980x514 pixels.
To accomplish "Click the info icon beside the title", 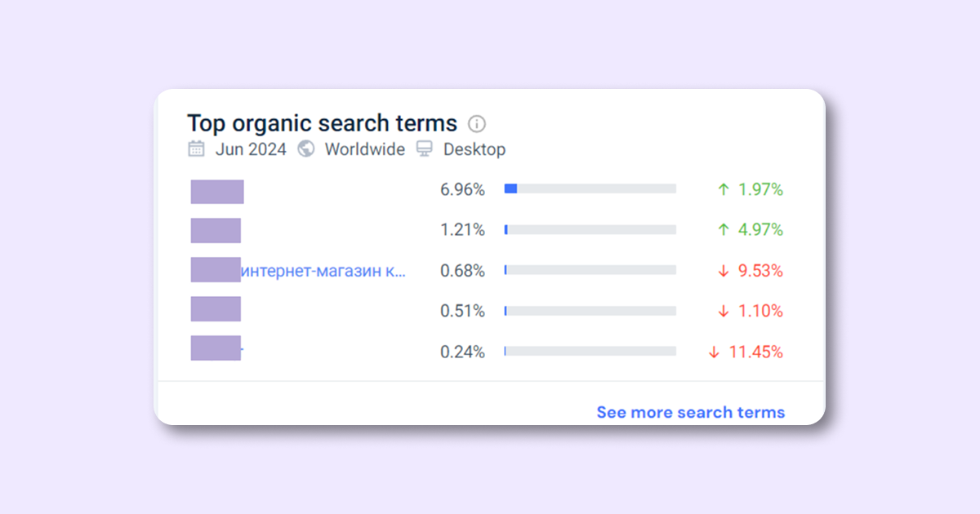I will click(x=477, y=124).
